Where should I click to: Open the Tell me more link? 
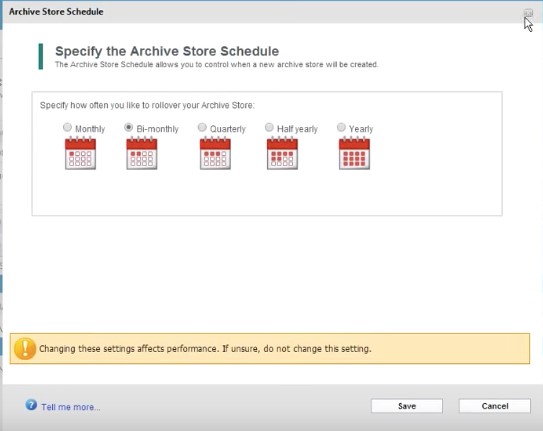tap(71, 407)
